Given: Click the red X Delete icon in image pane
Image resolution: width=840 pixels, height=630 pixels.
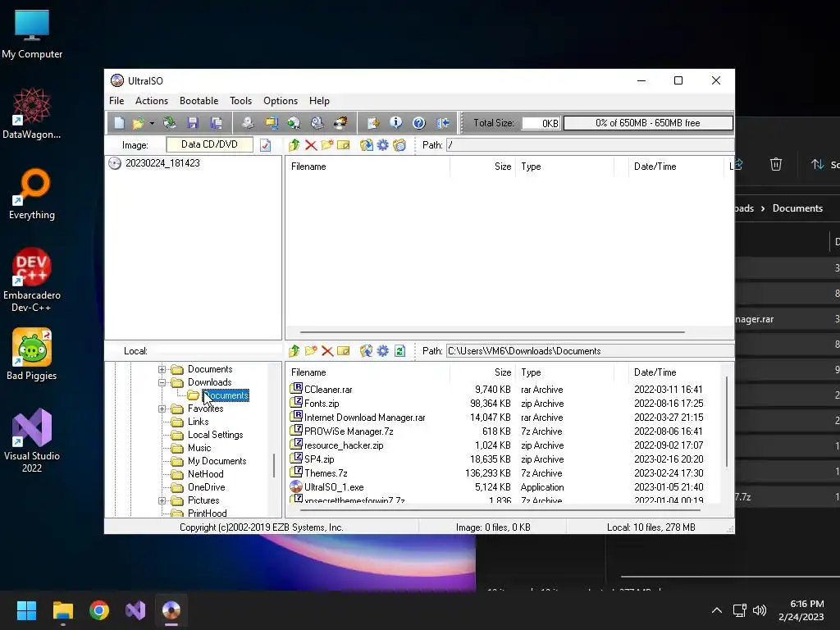Looking at the screenshot, I should [311, 145].
